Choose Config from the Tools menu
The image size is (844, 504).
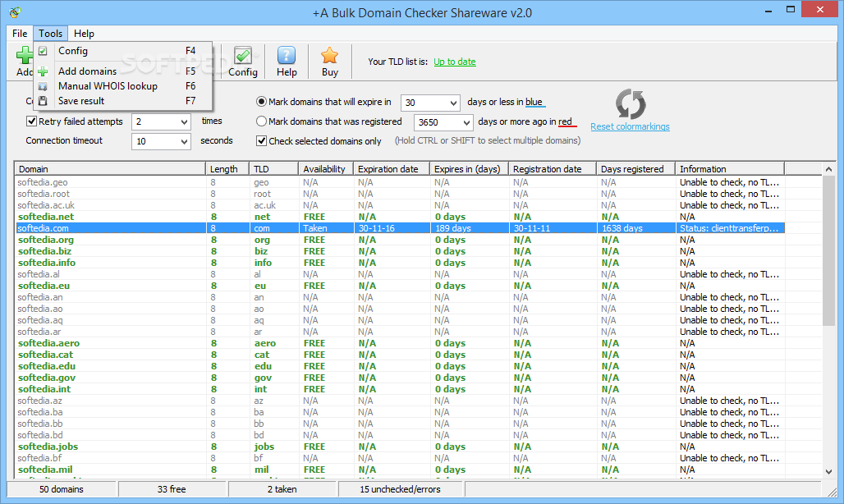[x=122, y=51]
